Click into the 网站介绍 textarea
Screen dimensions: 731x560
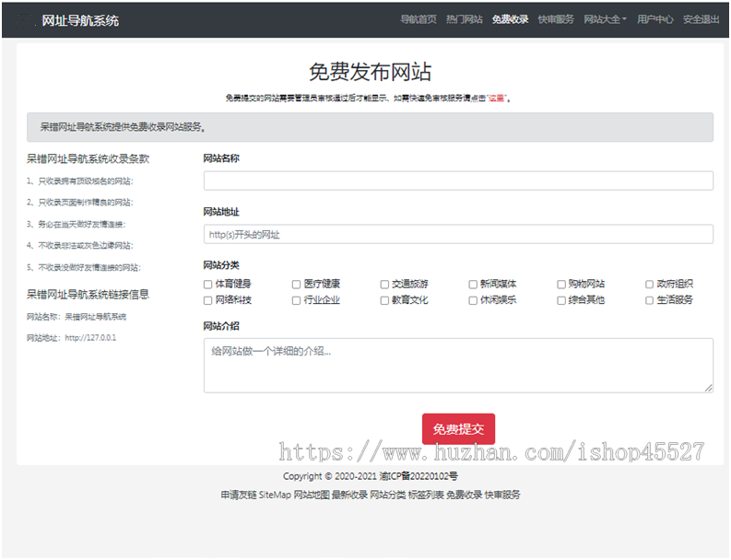[x=458, y=366]
